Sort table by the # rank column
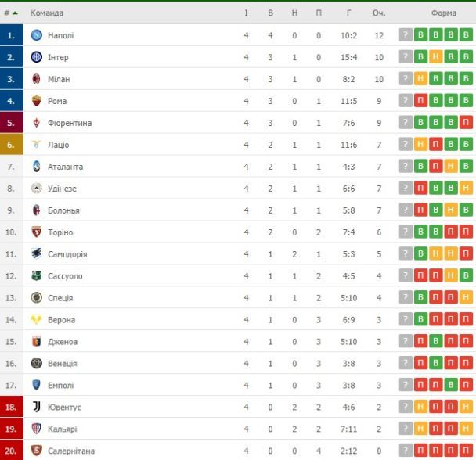 pyautogui.click(x=10, y=13)
